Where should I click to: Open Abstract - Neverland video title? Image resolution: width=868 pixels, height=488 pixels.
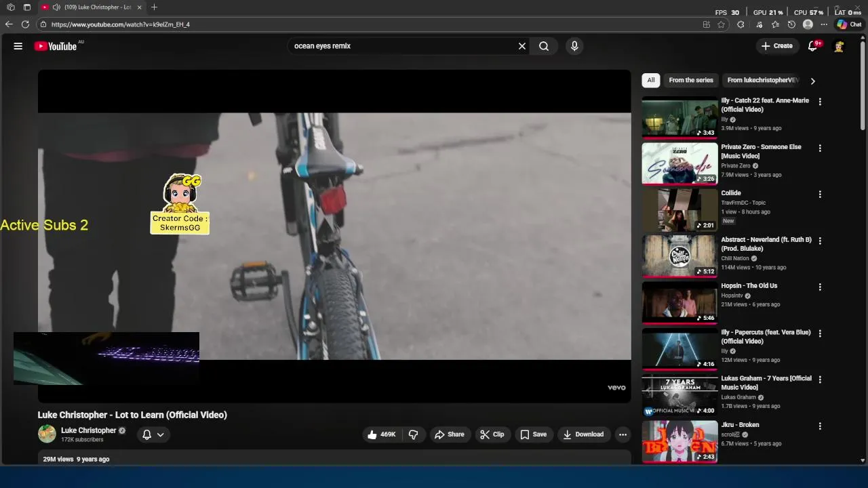point(766,244)
